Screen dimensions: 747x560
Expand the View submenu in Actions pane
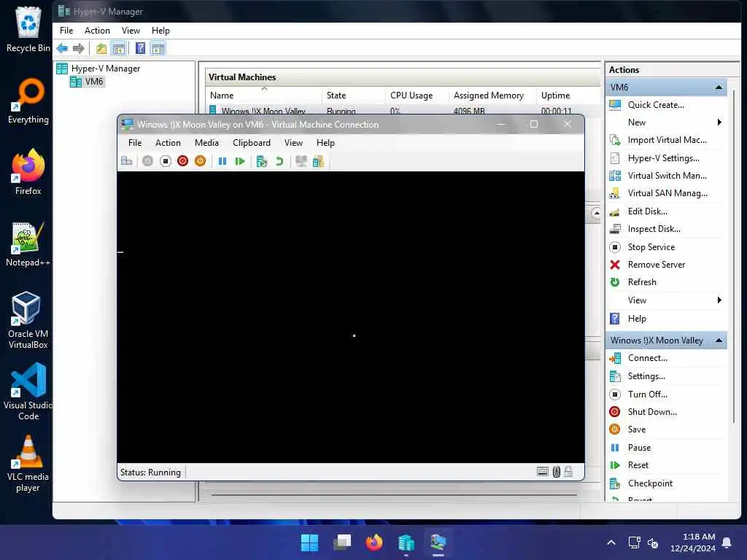719,300
